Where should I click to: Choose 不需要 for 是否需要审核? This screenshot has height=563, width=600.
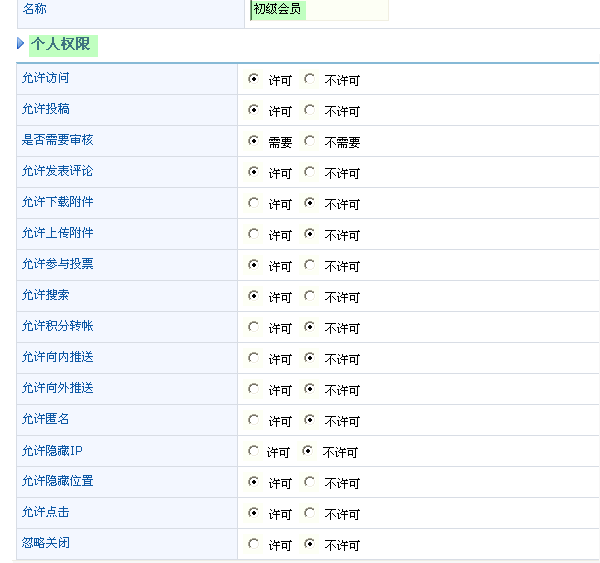pos(310,141)
